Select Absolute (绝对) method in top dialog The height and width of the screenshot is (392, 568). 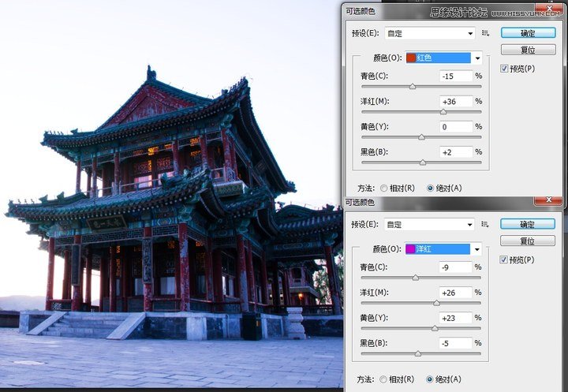coord(430,188)
